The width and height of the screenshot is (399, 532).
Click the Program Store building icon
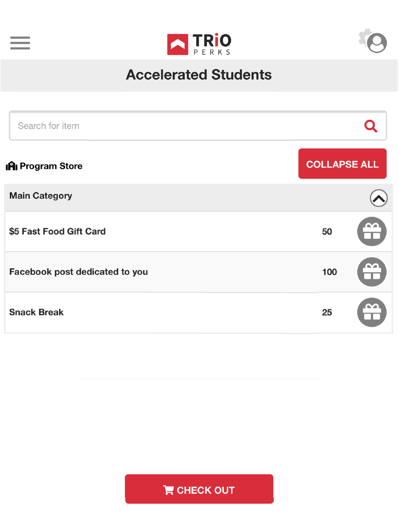(12, 166)
